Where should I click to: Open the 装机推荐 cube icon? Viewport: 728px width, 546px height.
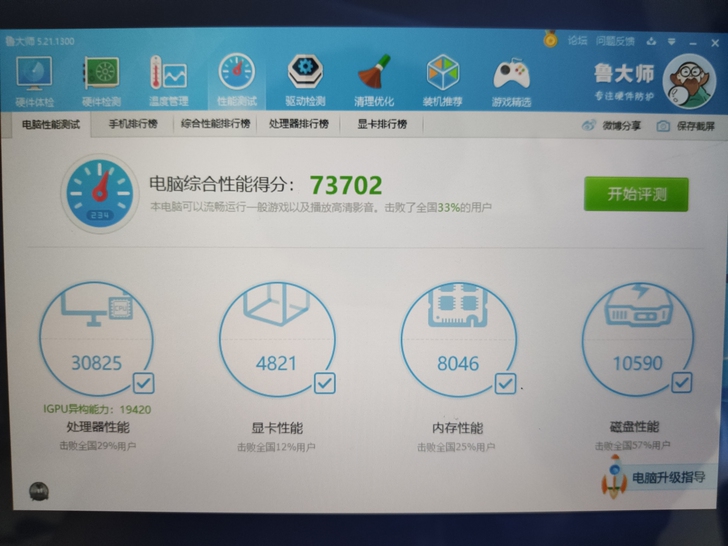pyautogui.click(x=442, y=78)
